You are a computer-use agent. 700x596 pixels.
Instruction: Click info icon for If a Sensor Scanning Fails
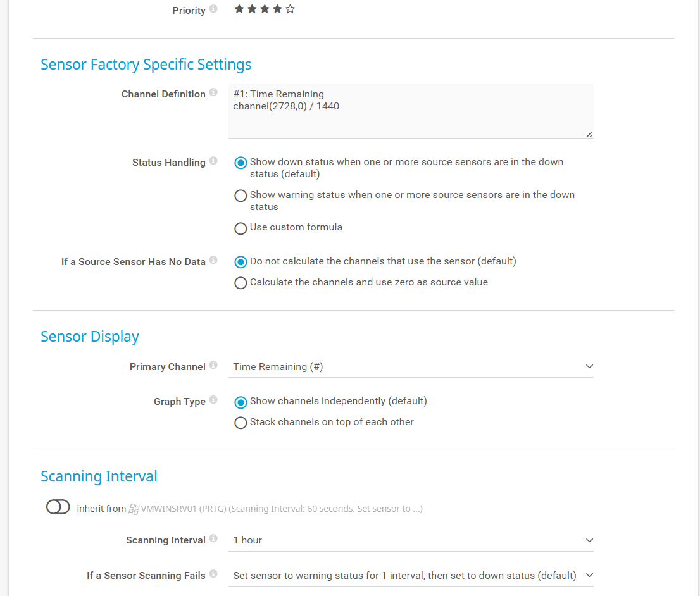[213, 574]
